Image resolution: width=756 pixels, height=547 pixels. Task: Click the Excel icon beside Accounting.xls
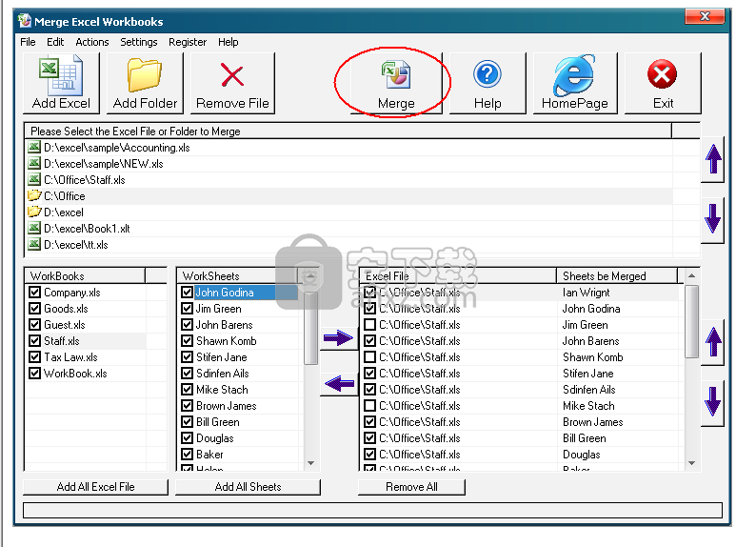33,147
